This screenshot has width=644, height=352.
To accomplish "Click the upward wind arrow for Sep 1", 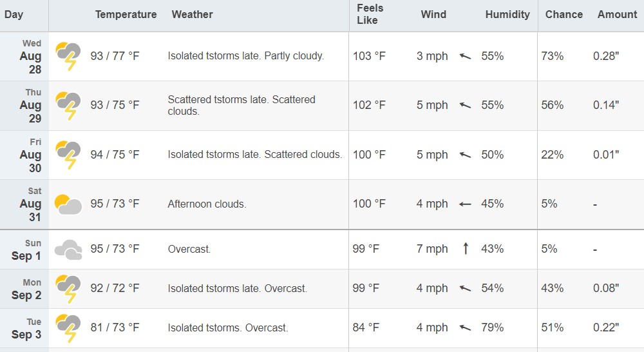I will tap(466, 248).
